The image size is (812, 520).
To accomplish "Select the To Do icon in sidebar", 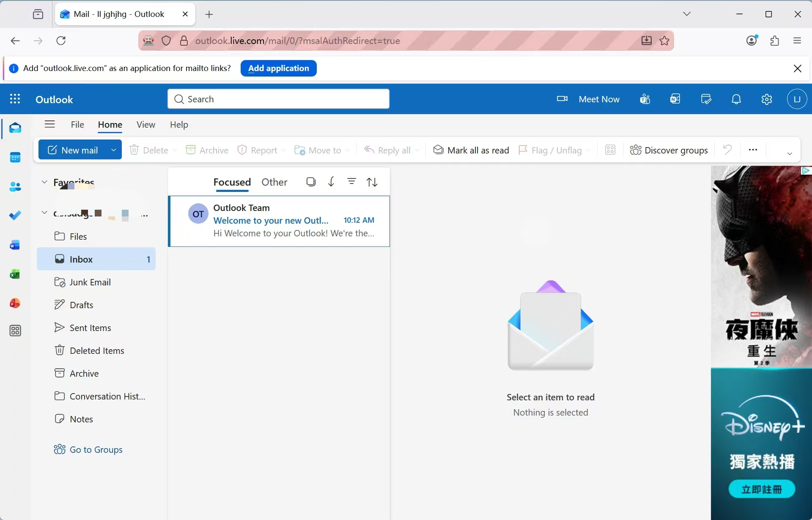I will [x=15, y=216].
